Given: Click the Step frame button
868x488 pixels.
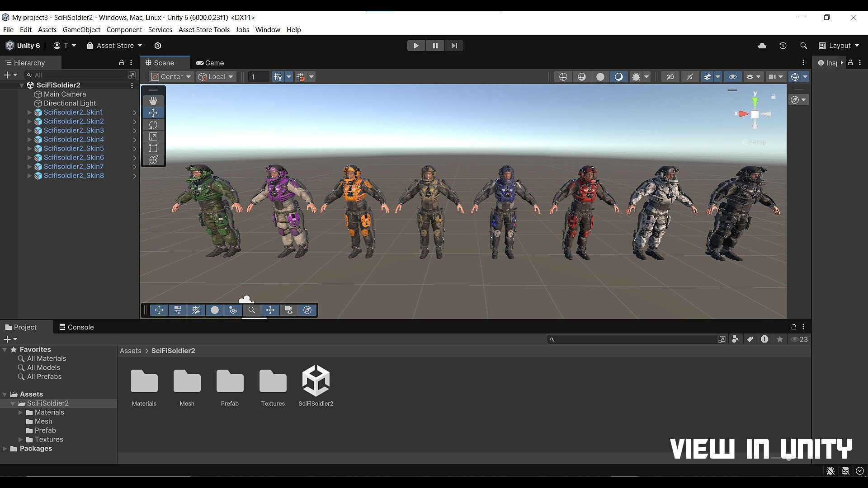Looking at the screenshot, I should (454, 46).
